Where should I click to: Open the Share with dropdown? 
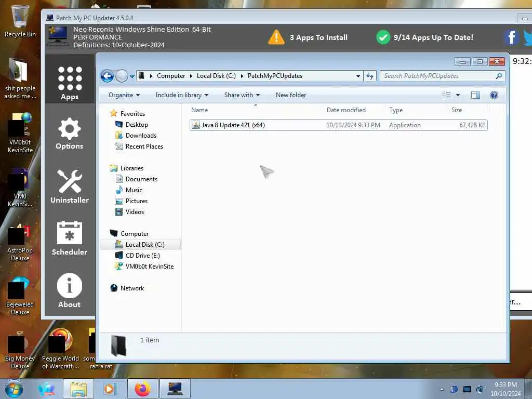click(242, 95)
